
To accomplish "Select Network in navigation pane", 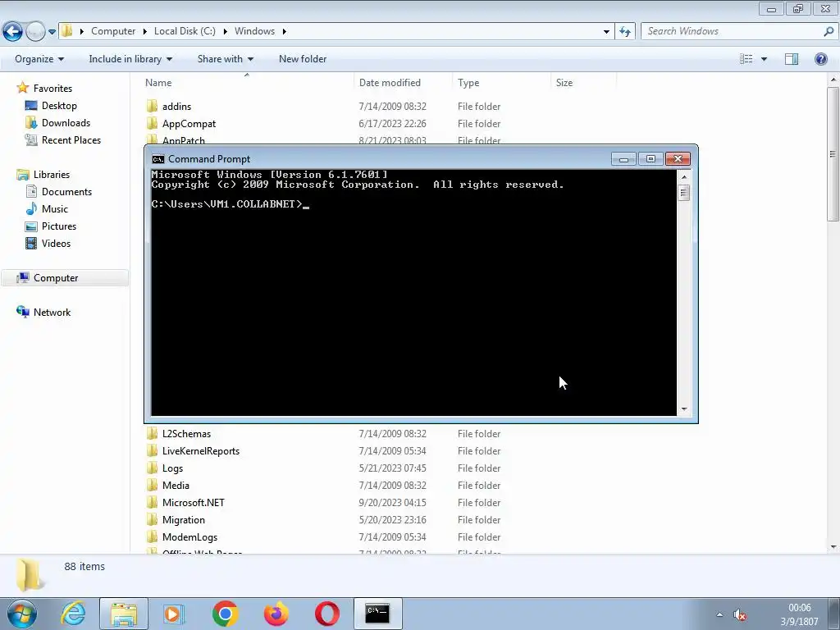I will (x=52, y=313).
